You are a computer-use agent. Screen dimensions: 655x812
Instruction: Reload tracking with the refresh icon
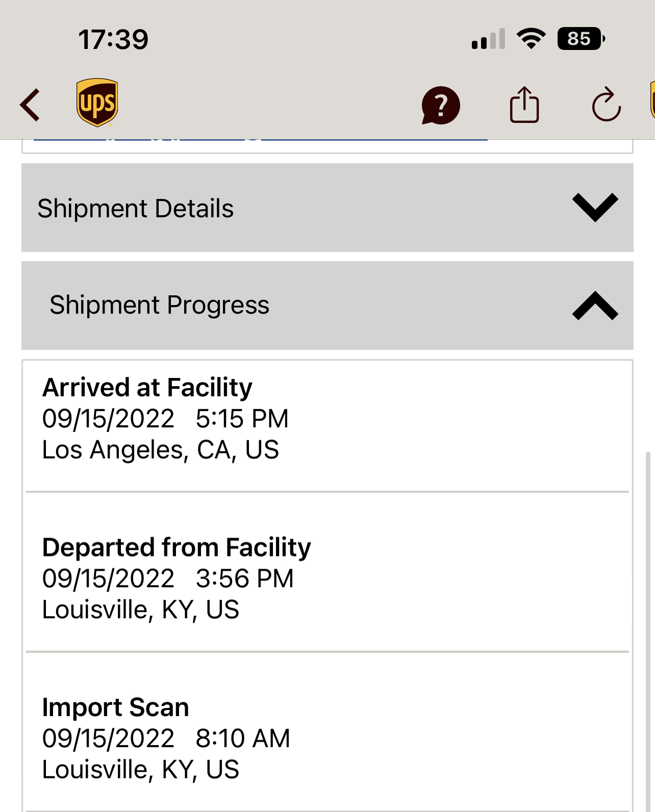click(x=606, y=105)
